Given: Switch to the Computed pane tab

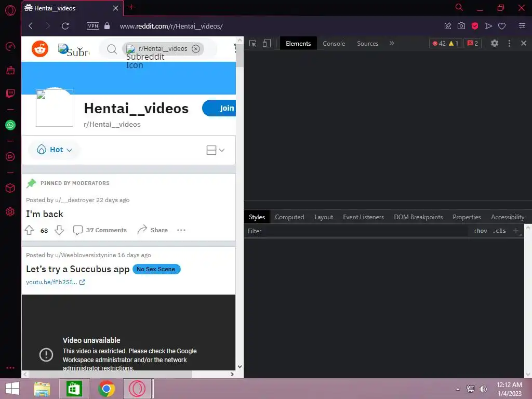Looking at the screenshot, I should tap(289, 217).
